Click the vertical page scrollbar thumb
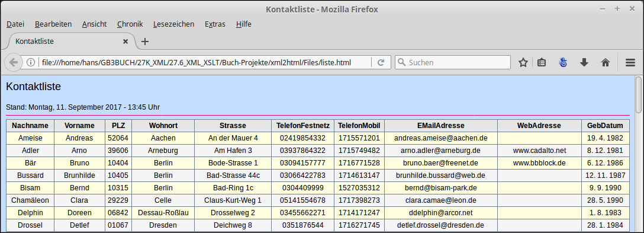Viewport: 644px width, 233px height. coord(639,95)
